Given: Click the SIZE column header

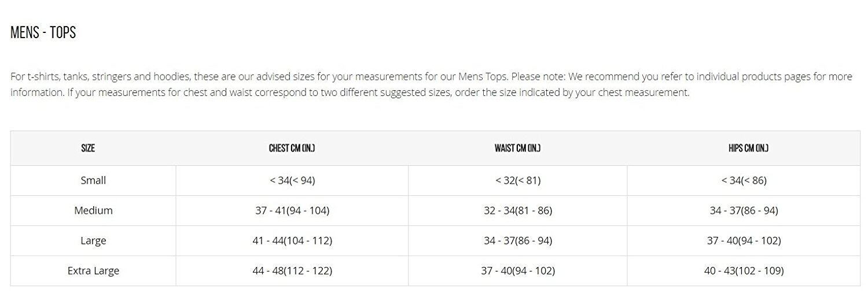Looking at the screenshot, I should click(x=88, y=148).
